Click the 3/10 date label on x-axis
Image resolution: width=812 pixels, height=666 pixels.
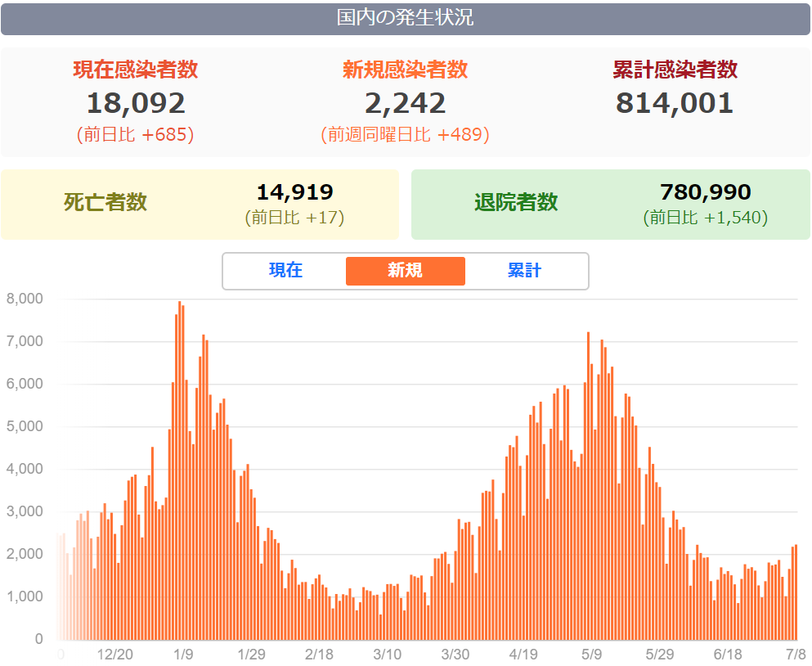387,655
